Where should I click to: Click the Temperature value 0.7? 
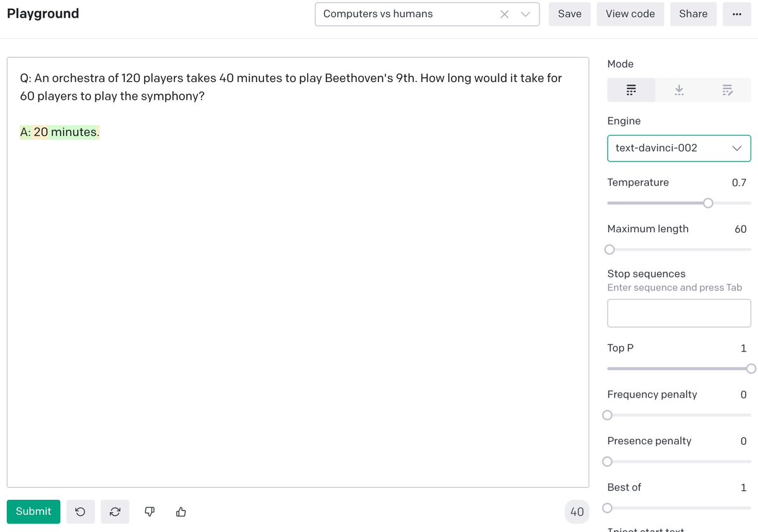(x=739, y=182)
